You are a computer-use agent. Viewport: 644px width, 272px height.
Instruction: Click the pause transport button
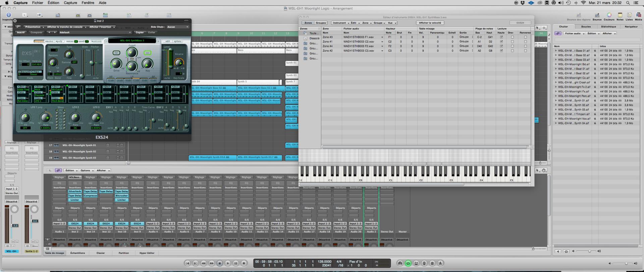236,263
